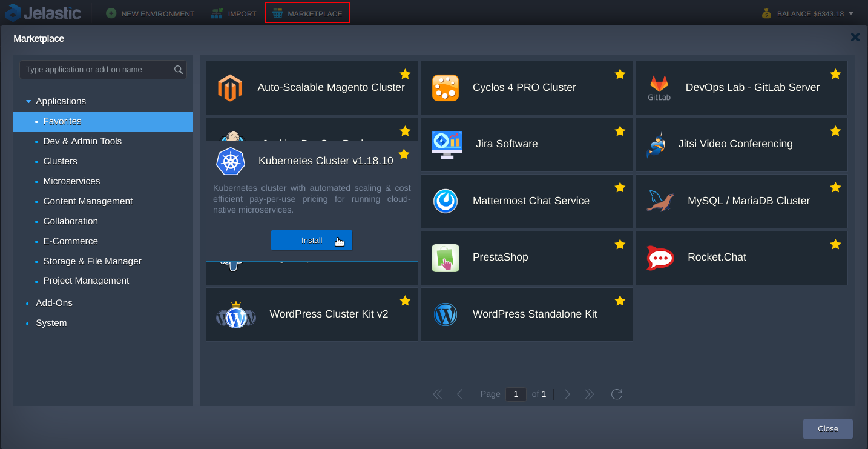Screen dimensions: 868x449
Task: Collapse the Applications tree section
Action: tap(28, 101)
